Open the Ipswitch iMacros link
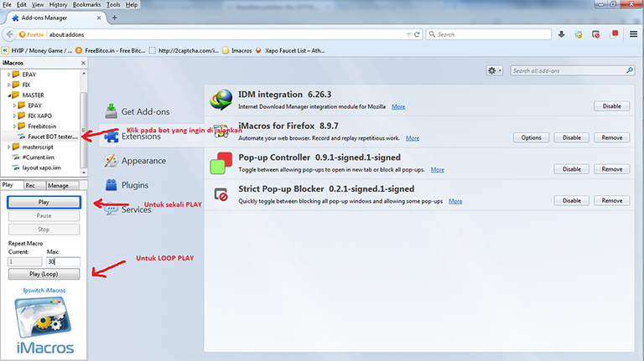The image size is (644, 361). click(x=44, y=290)
